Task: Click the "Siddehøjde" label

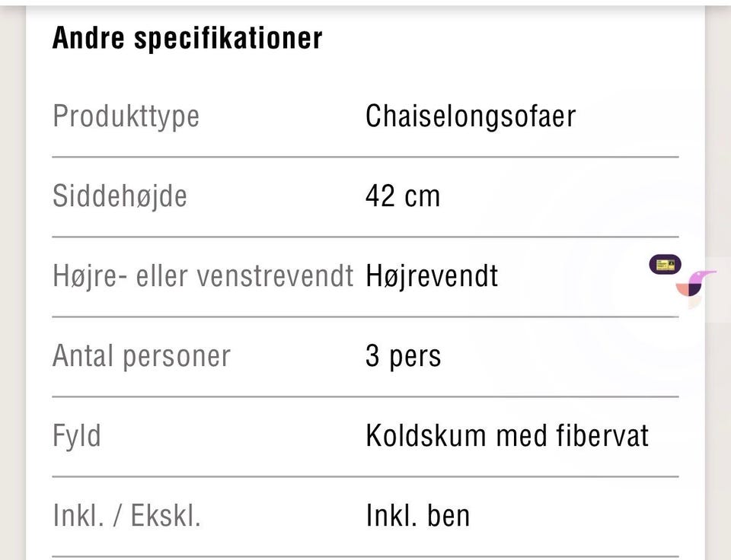Action: [x=120, y=196]
